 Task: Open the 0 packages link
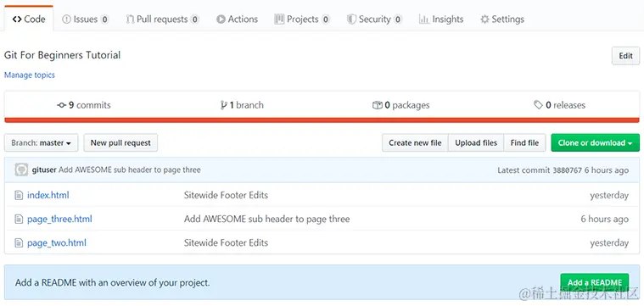[x=400, y=105]
